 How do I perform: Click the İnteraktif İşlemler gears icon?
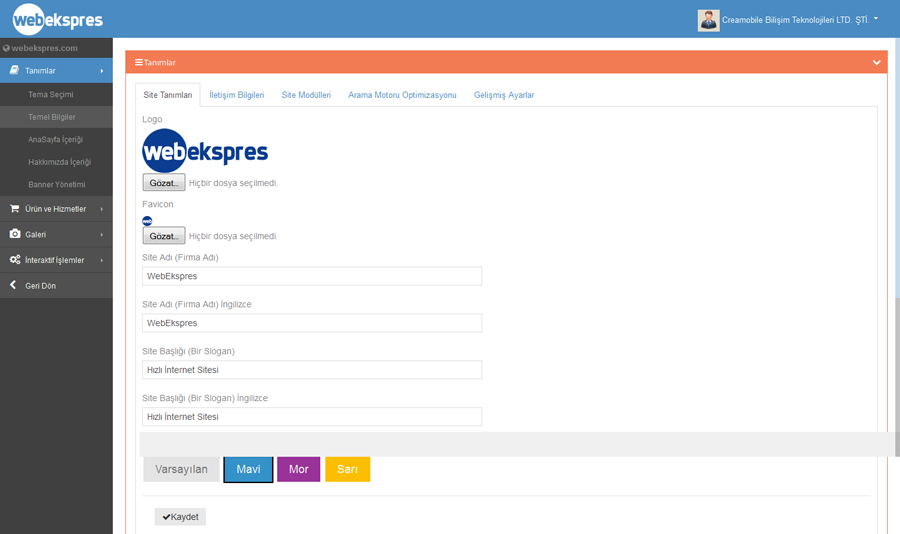[x=14, y=260]
